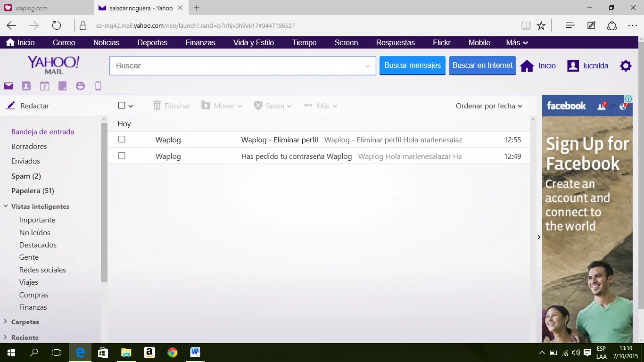Open the Borradores folder

(29, 146)
